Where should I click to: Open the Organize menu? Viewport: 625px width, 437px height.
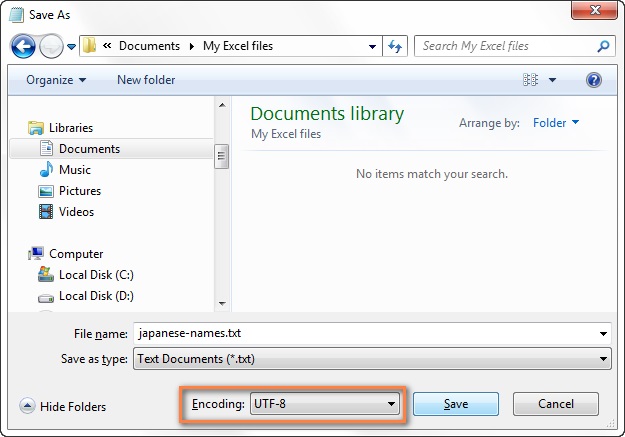[56, 79]
